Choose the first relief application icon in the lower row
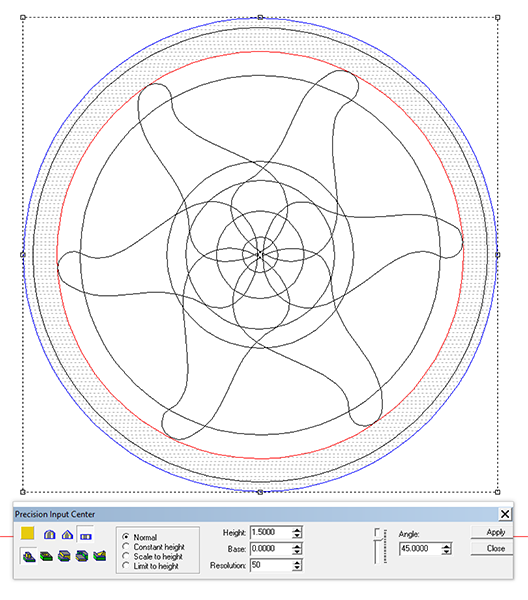The height and width of the screenshot is (600, 528). click(x=29, y=556)
